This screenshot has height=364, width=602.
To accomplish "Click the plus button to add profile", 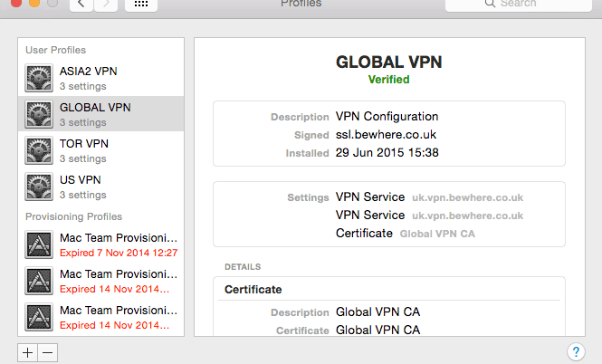I will pos(29,352).
